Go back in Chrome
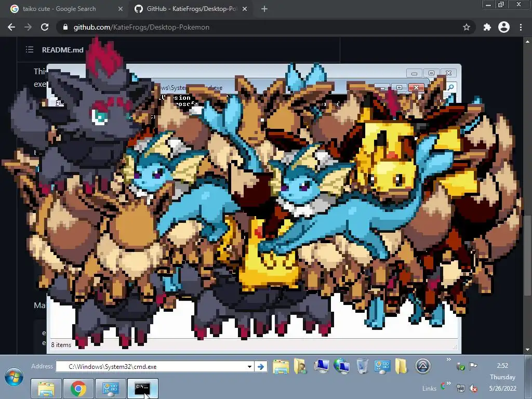Viewport: 532px width, 399px height. click(11, 27)
